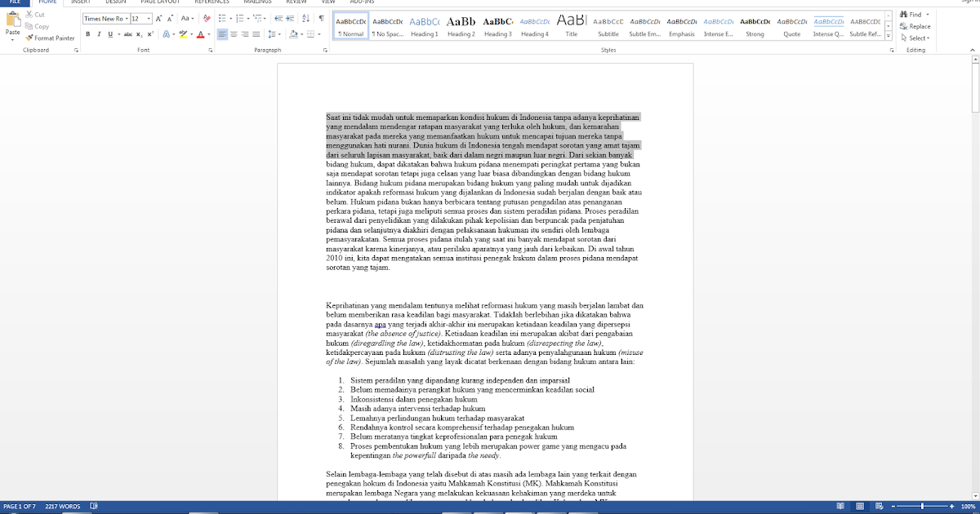Toggle underline formatting

[110, 34]
